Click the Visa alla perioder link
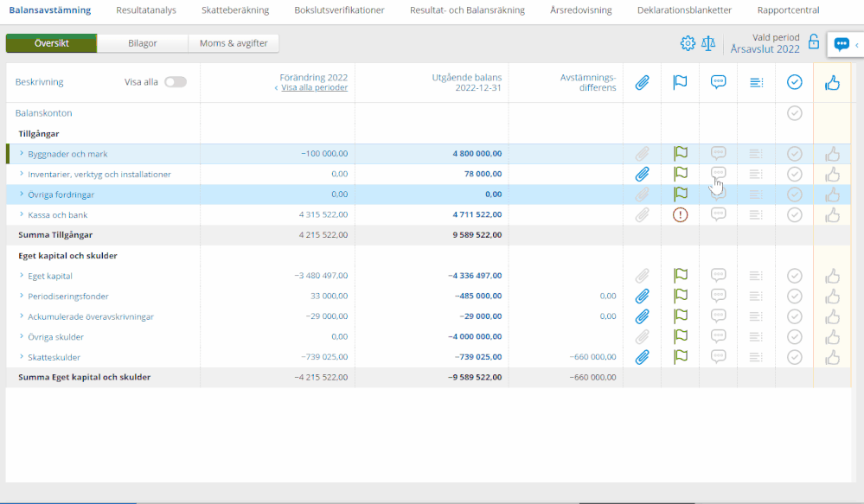The height and width of the screenshot is (504, 864). [314, 88]
